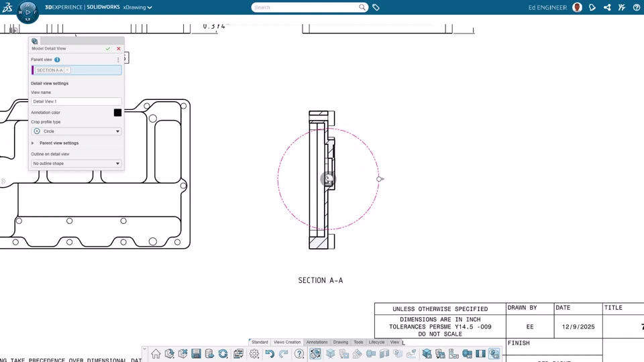Open the notifications icon in top bar
Screen dimensions: 644x362
tap(592, 7)
